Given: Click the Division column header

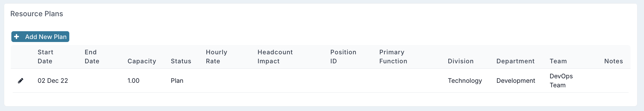Looking at the screenshot, I should click(x=461, y=61).
